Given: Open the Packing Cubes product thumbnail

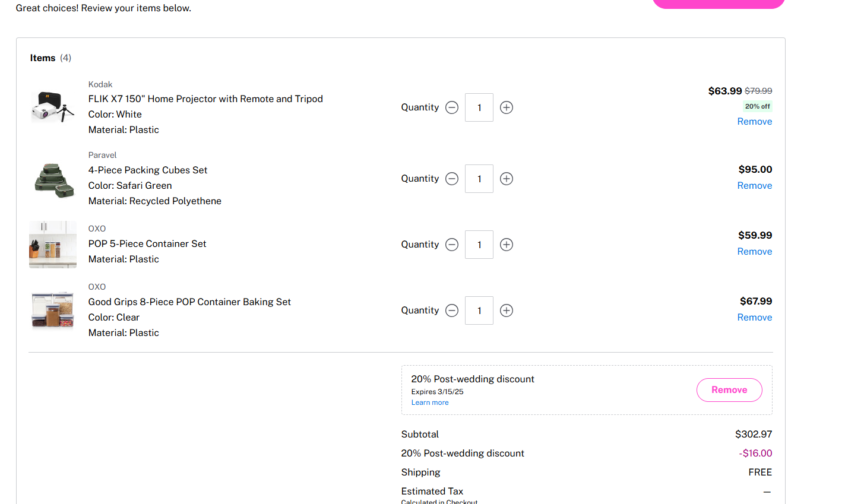Looking at the screenshot, I should click(x=53, y=179).
